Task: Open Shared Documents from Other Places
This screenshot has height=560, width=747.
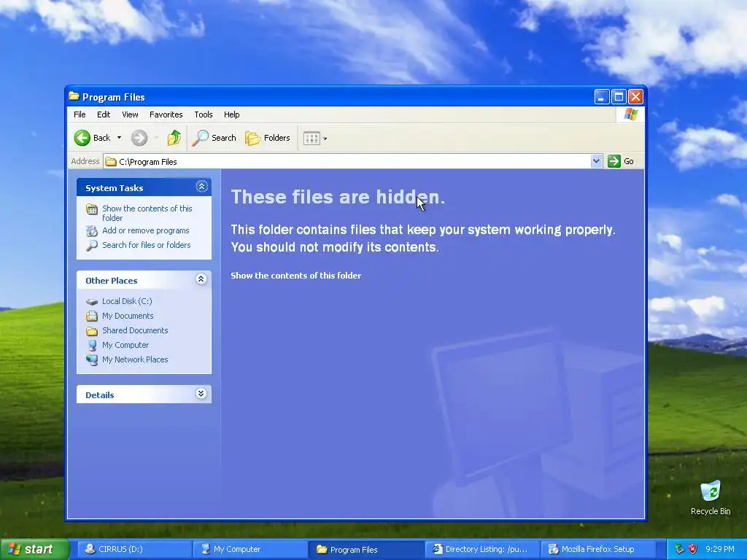Action: [x=135, y=330]
